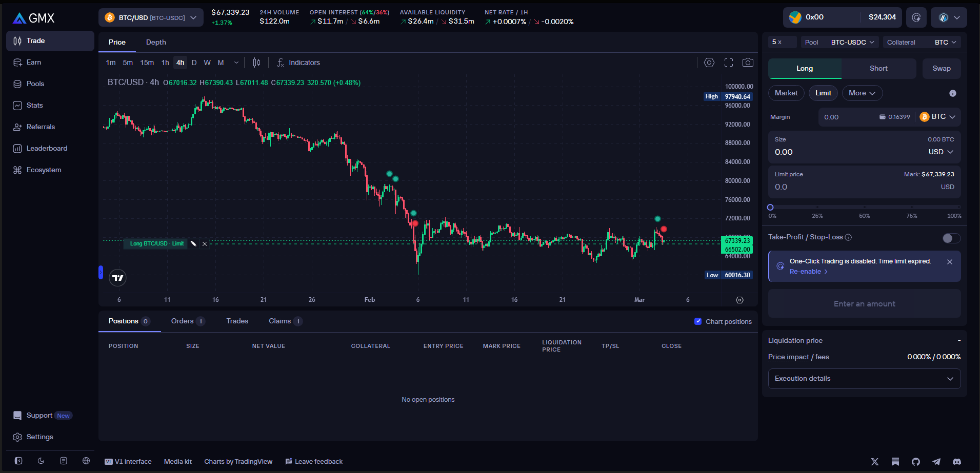Image resolution: width=980 pixels, height=473 pixels.
Task: Switch to Depth chart tab
Action: click(x=156, y=42)
